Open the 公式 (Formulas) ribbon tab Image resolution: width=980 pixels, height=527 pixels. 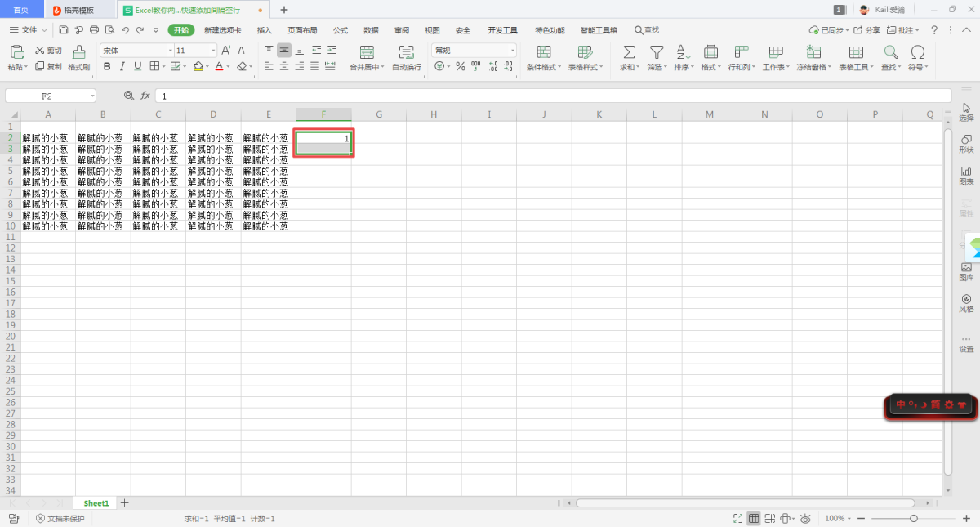(341, 30)
